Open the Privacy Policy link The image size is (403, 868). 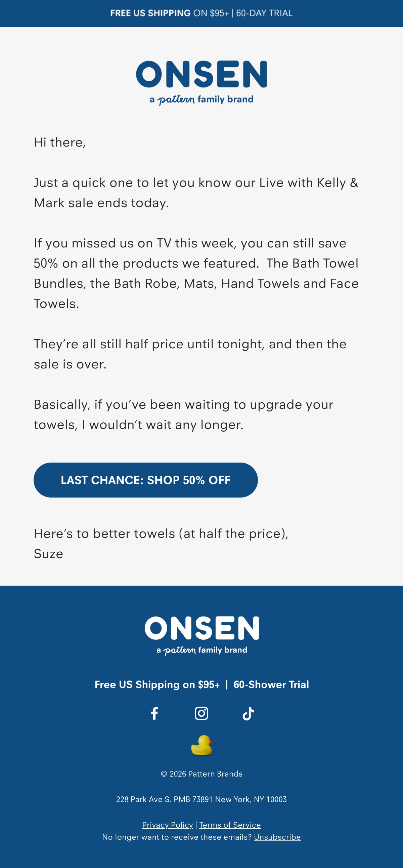[167, 825]
